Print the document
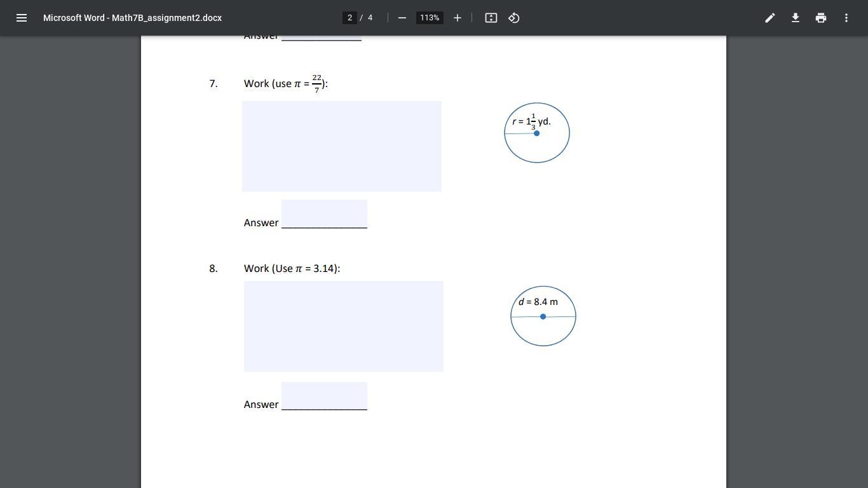 coord(821,18)
